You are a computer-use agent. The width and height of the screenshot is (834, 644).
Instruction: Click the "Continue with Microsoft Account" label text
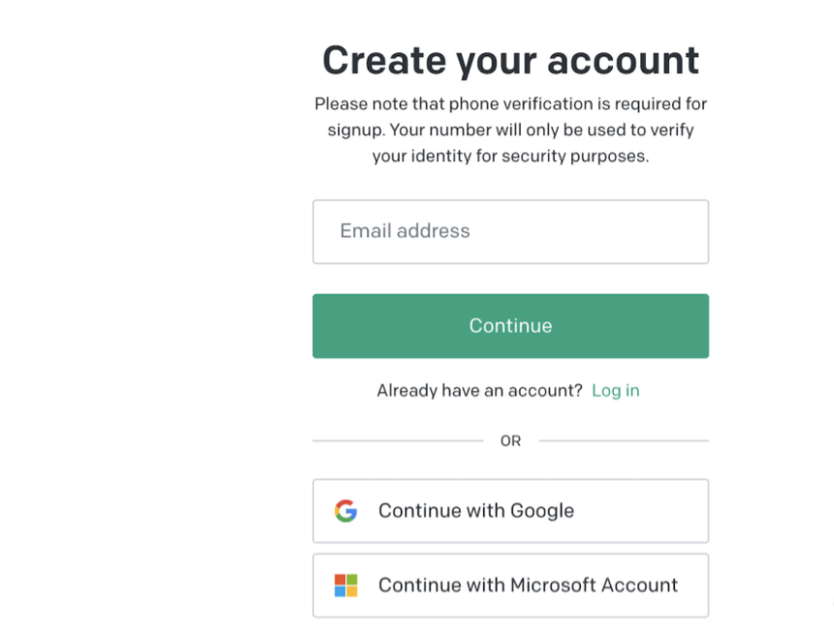point(528,585)
